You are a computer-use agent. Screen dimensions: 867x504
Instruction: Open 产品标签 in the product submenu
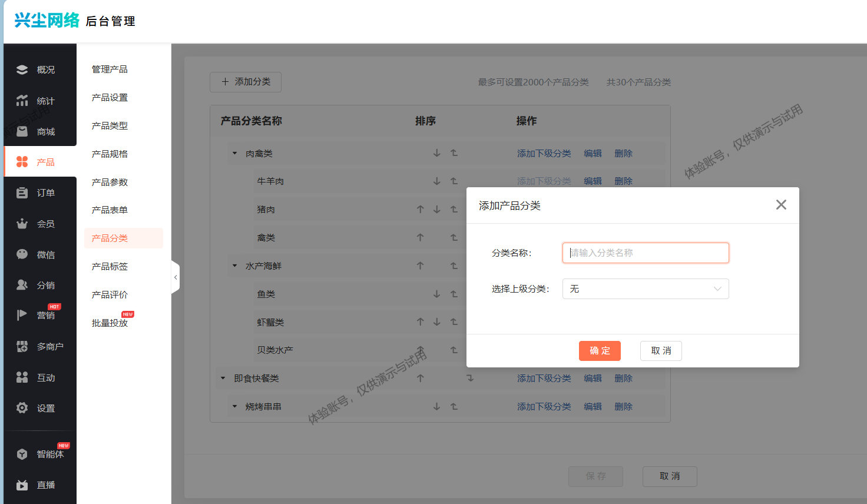click(x=110, y=267)
